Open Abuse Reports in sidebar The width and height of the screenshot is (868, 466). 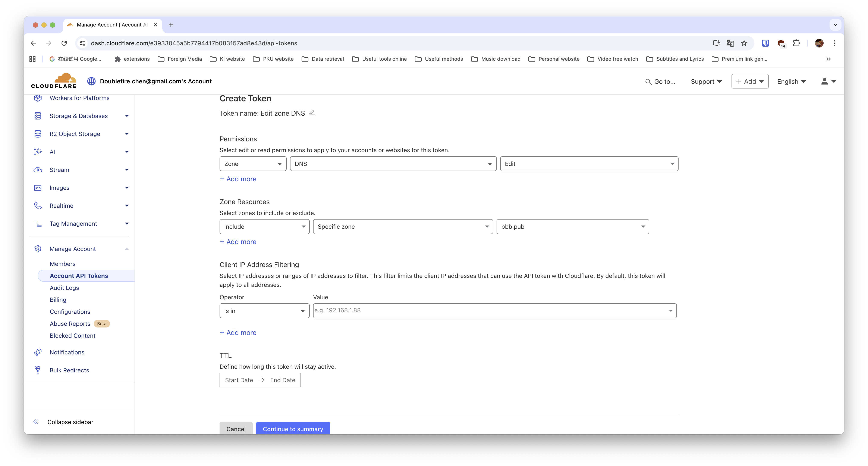(x=70, y=324)
